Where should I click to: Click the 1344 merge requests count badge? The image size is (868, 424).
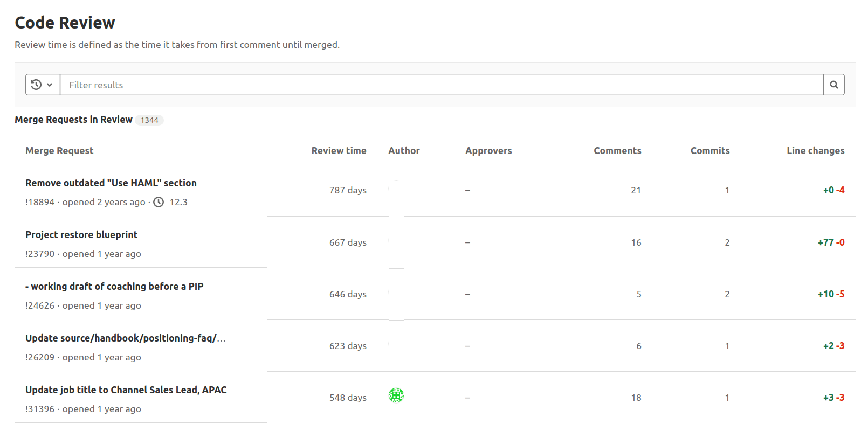click(149, 120)
